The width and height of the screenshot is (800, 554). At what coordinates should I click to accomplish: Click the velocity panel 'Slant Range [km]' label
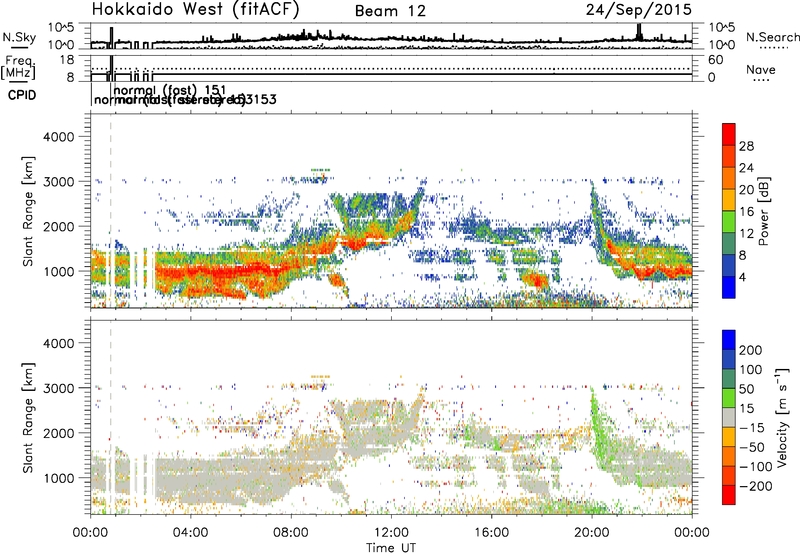pyautogui.click(x=28, y=418)
